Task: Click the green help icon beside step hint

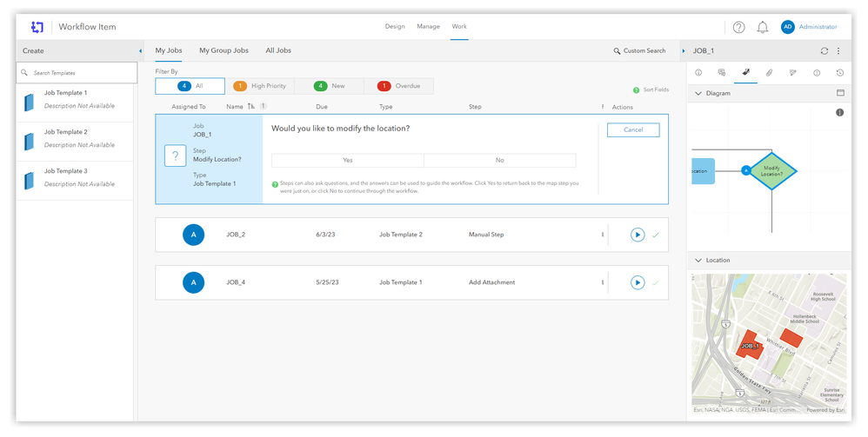Action: (x=275, y=184)
